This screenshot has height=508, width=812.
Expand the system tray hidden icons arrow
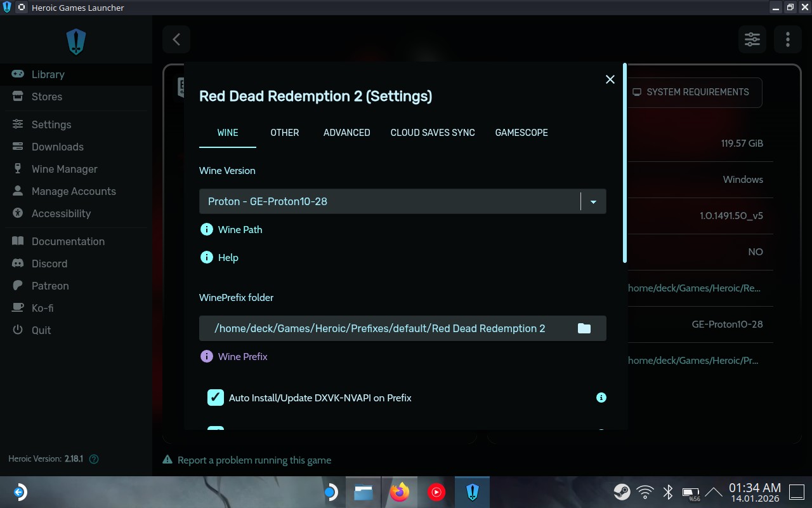pos(714,492)
